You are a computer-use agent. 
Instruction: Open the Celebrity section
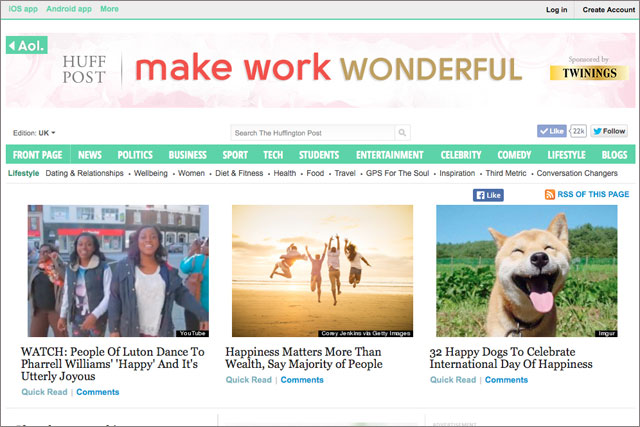pyautogui.click(x=461, y=155)
